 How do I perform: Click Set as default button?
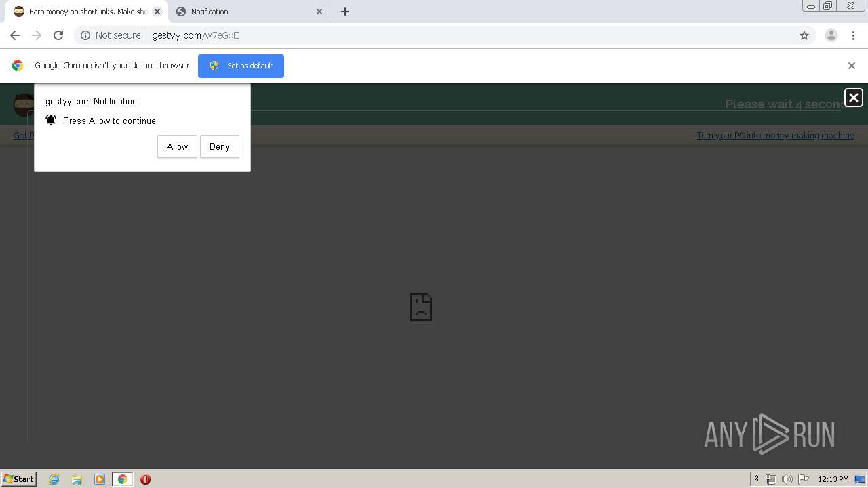(241, 66)
